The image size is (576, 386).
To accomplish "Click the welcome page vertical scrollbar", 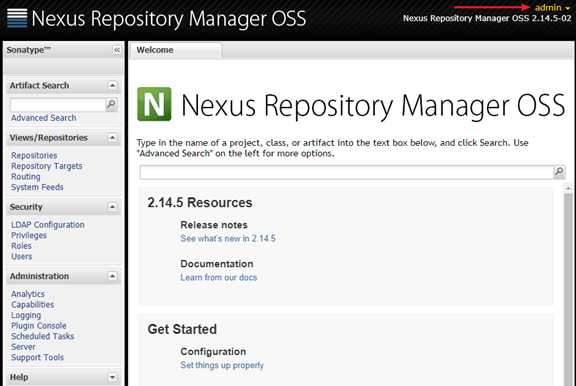I will pos(568,286).
